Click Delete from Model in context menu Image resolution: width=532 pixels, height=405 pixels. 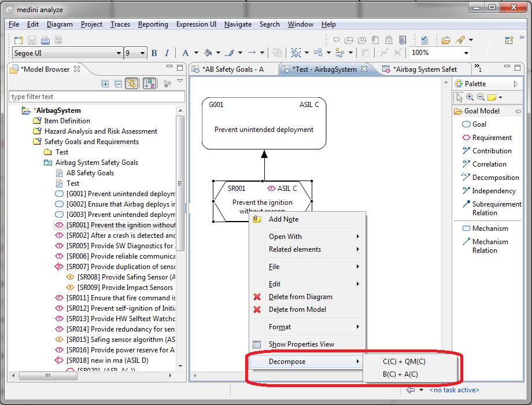click(x=297, y=310)
